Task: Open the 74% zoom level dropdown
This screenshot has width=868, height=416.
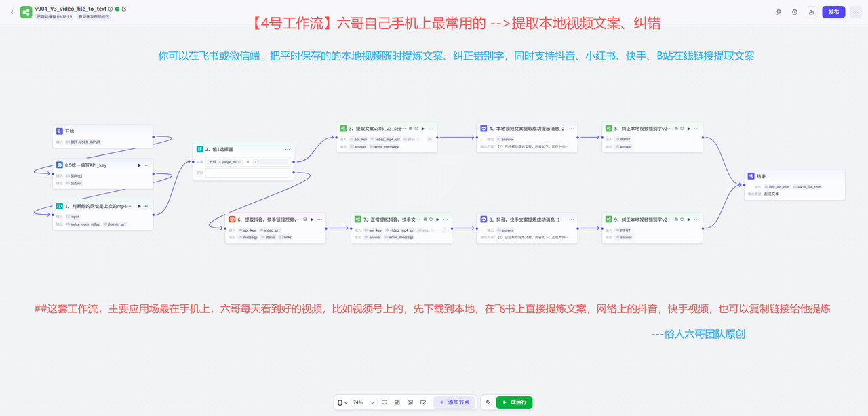Action: (x=363, y=402)
